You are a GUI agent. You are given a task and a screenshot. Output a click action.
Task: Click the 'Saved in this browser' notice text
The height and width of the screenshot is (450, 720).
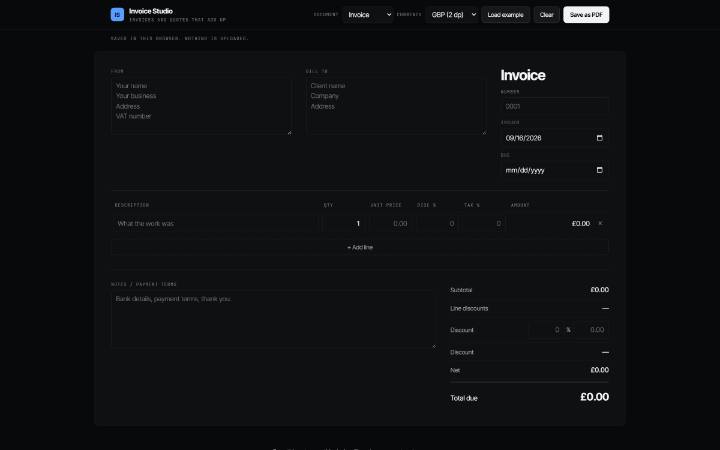pos(179,39)
